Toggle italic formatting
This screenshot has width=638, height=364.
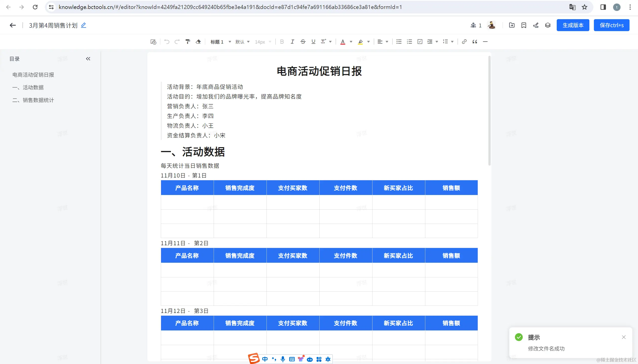(x=292, y=42)
